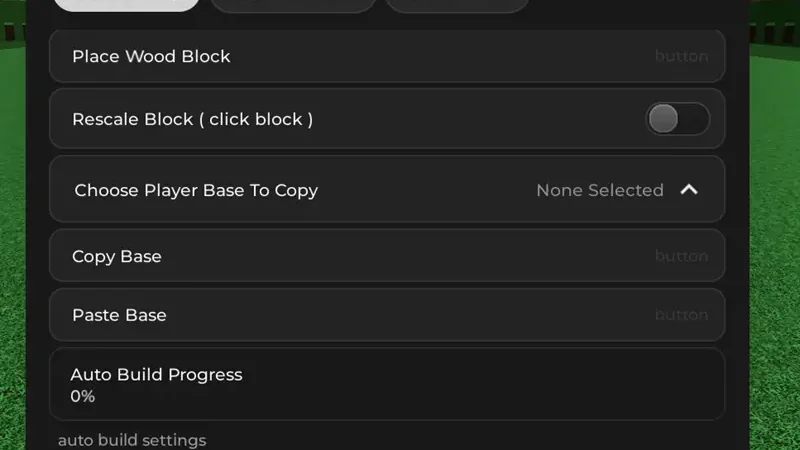Image resolution: width=800 pixels, height=450 pixels.
Task: Click the button hint on Place Wood Block row
Action: pos(681,56)
